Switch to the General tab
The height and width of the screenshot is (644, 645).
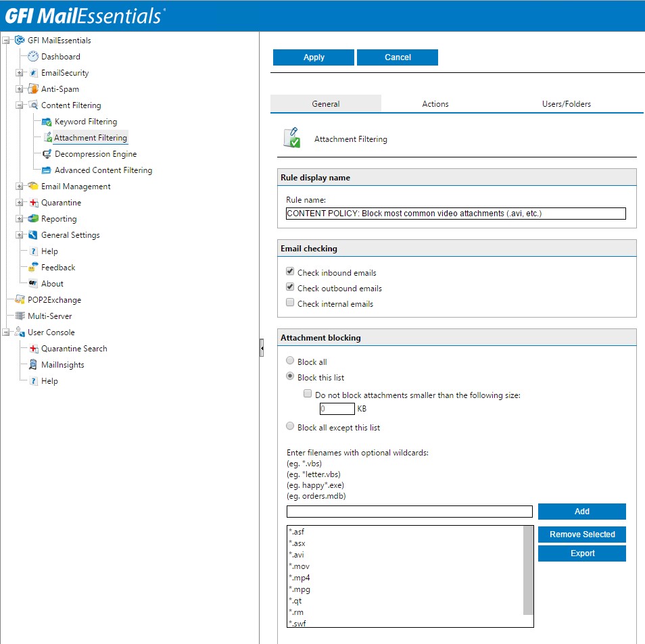coord(326,103)
